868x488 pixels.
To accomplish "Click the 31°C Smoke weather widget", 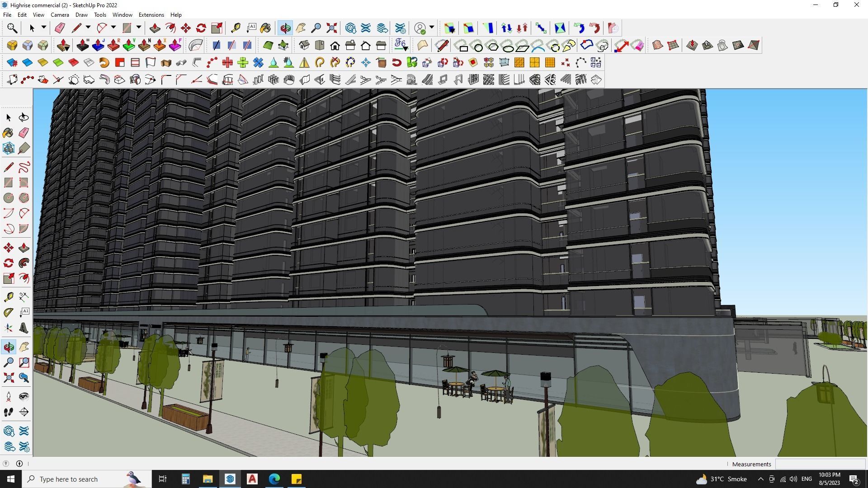I will point(721,479).
